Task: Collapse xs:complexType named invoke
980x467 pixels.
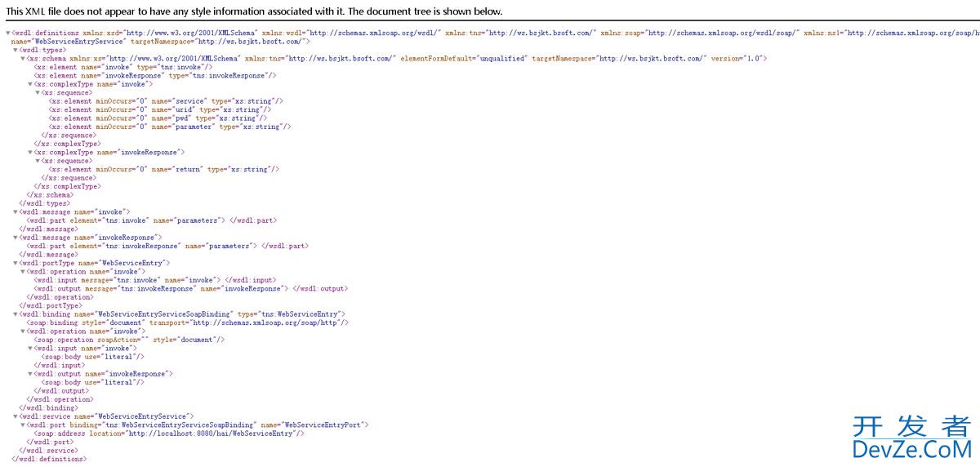Action: point(30,84)
